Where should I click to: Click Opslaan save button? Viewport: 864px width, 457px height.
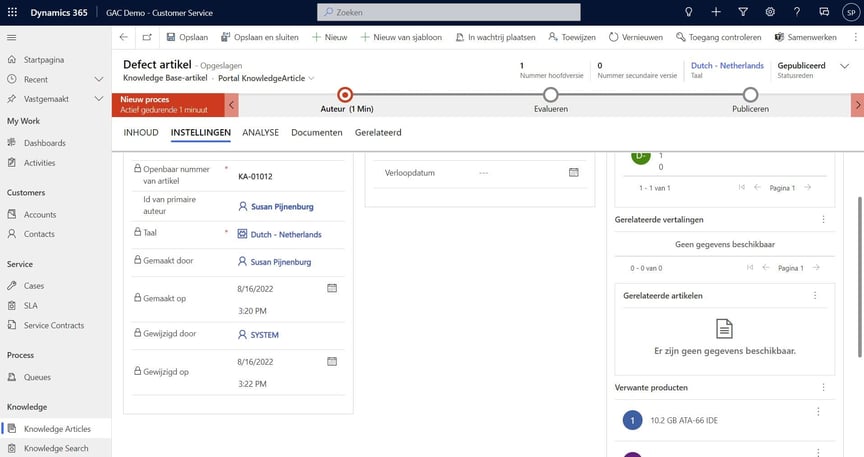[x=187, y=37]
